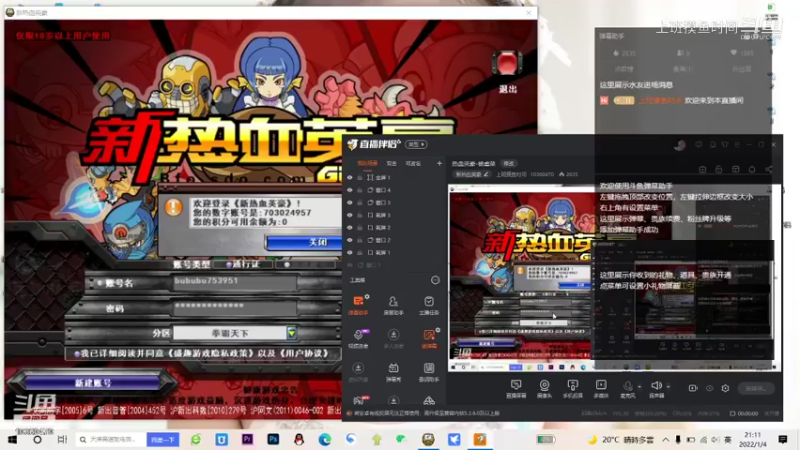
Task: Toggle visibility eye for 窗口 4 source
Action: 349,190
